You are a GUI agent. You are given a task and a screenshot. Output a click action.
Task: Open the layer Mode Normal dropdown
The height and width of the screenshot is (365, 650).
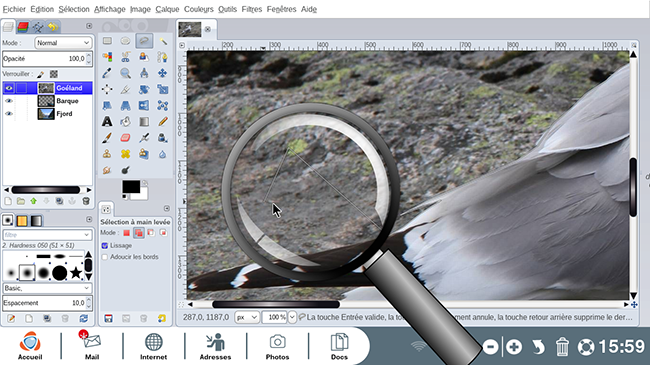63,43
